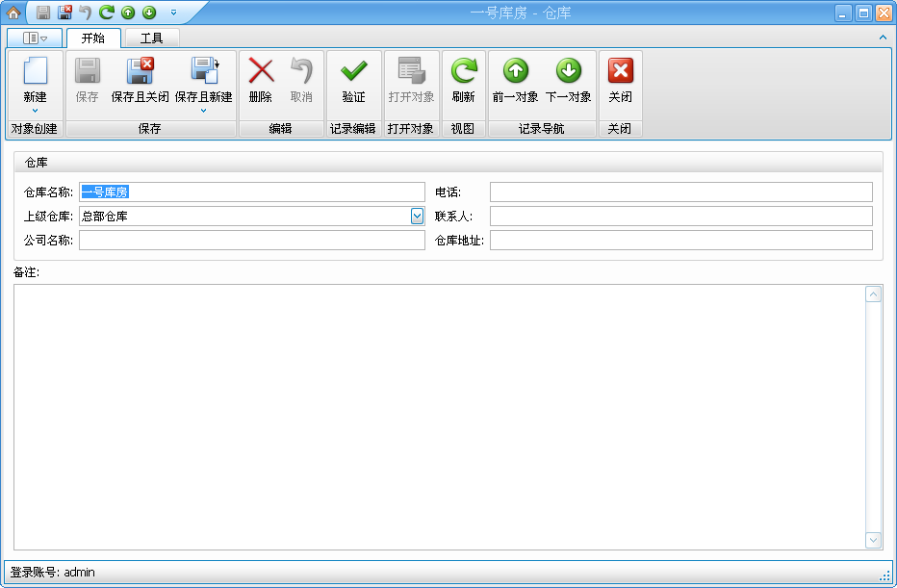This screenshot has width=897, height=588.
Task: Click the 刷新 (Refresh) icon
Action: click(463, 74)
